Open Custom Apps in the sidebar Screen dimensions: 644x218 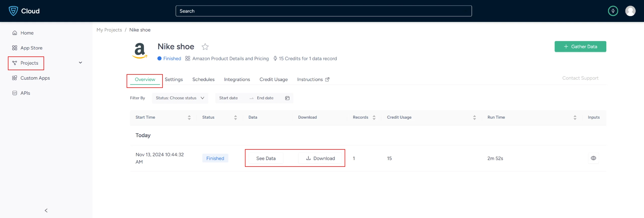click(x=35, y=78)
